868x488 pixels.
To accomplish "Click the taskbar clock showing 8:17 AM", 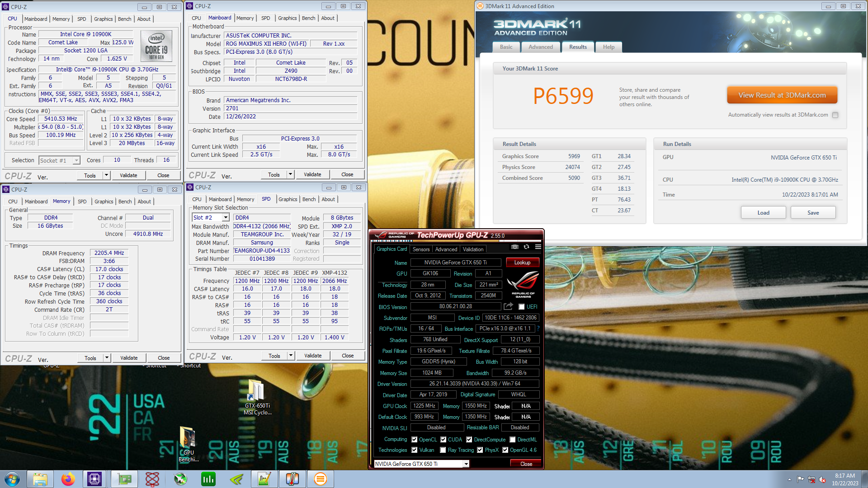I will point(844,479).
